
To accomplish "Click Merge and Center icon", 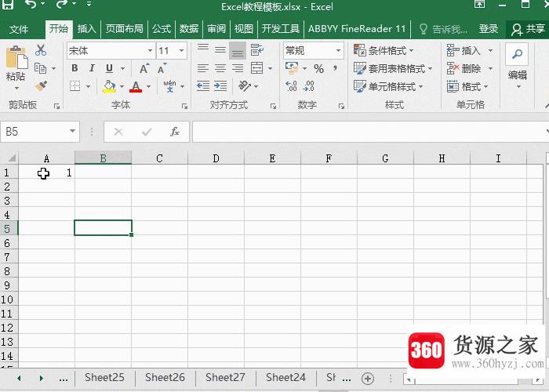I will click(257, 68).
